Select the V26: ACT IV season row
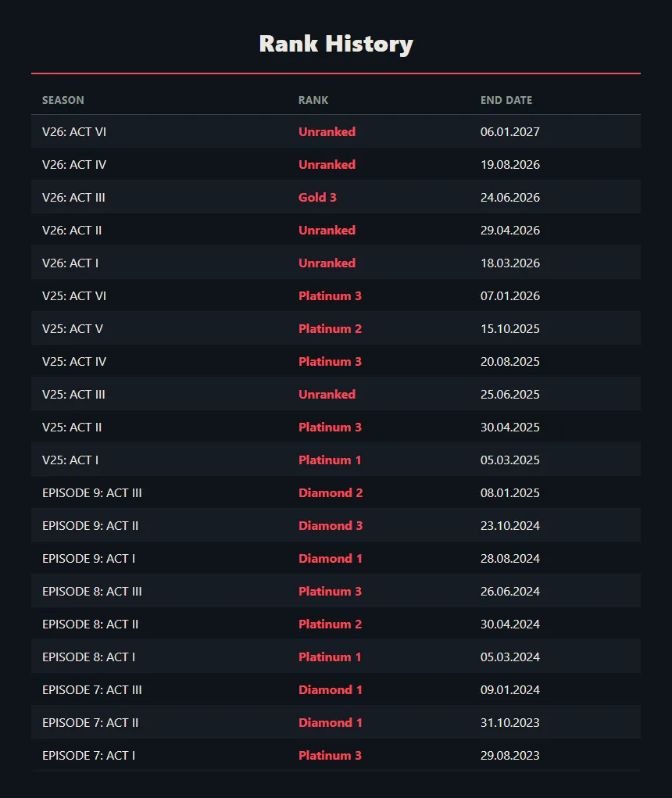Viewport: 672px width, 798px height. pos(336,164)
